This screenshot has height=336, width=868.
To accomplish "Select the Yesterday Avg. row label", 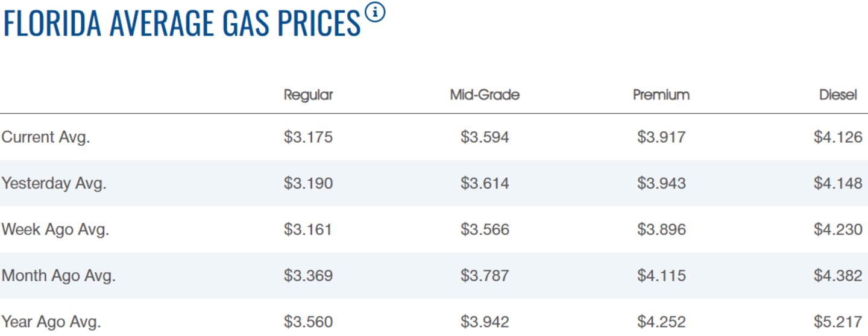I will coord(54,183).
